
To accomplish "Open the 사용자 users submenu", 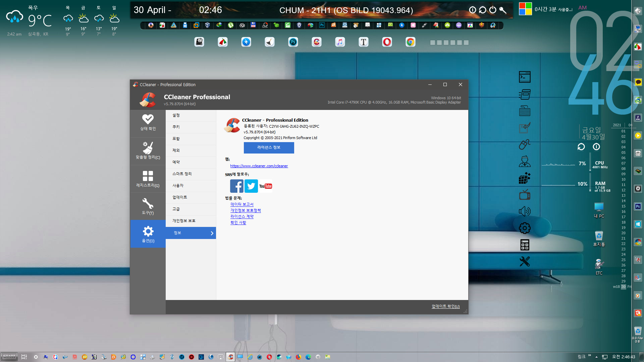I will tap(191, 186).
